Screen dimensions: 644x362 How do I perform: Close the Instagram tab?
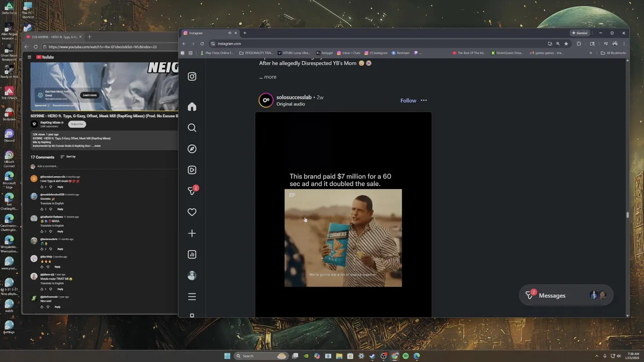tap(235, 33)
